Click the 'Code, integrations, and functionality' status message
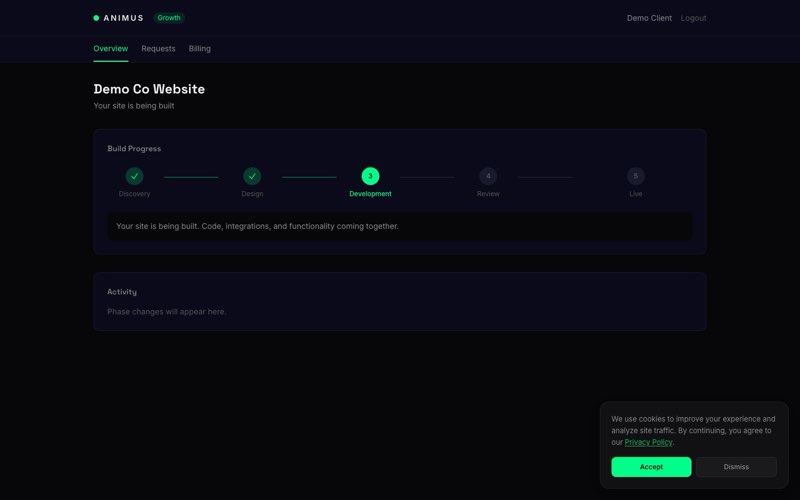The height and width of the screenshot is (500, 800). [257, 226]
